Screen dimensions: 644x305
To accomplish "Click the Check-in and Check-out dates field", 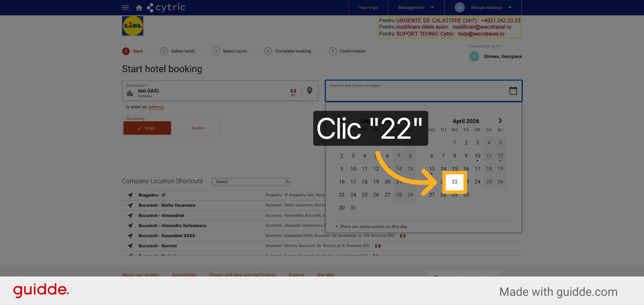I will (424, 91).
